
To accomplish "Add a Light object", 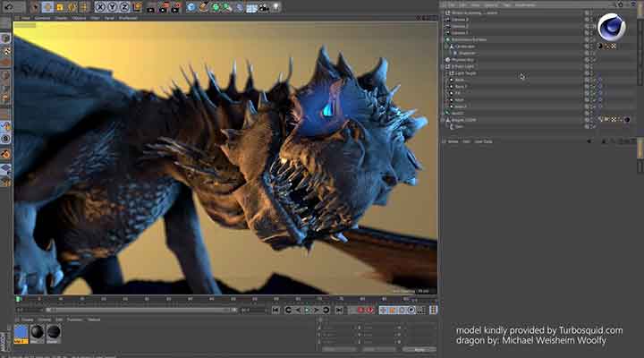I will point(276,7).
